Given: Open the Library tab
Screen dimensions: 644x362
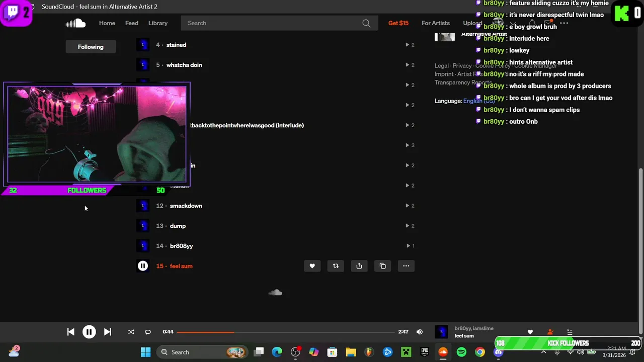Looking at the screenshot, I should [158, 23].
